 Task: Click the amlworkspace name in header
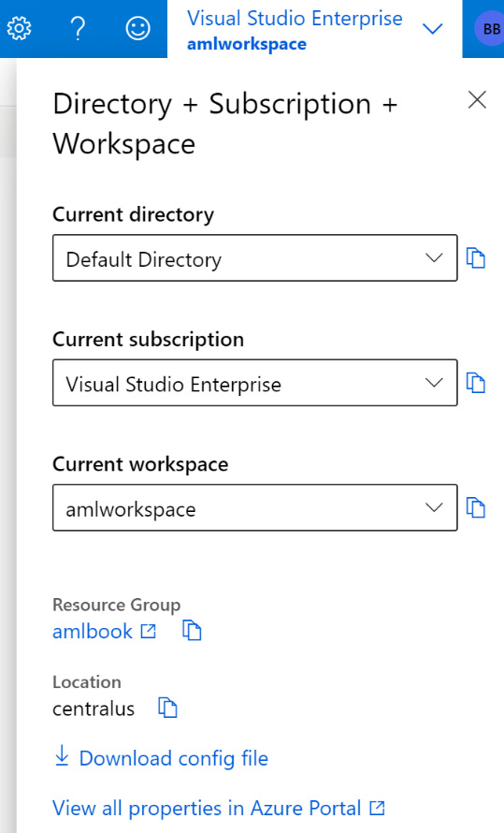click(247, 44)
